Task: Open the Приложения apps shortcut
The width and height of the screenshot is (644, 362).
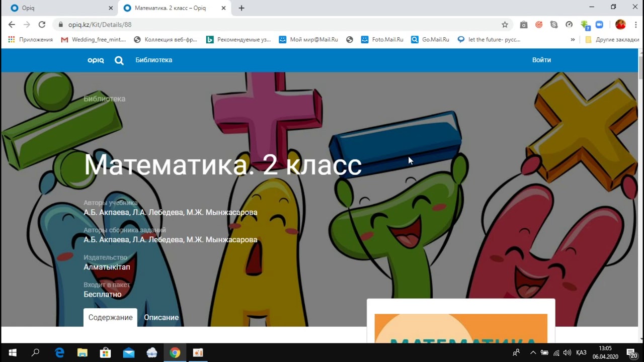Action: [30, 39]
